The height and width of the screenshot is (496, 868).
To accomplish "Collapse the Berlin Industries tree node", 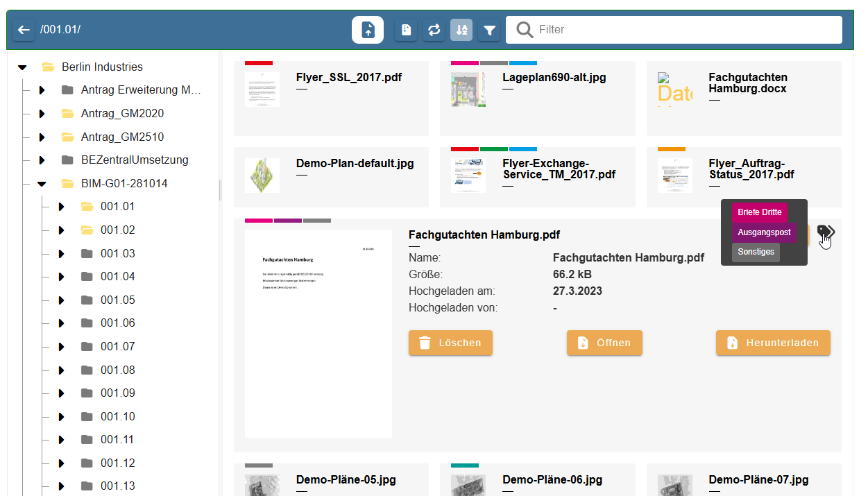I will (x=22, y=67).
